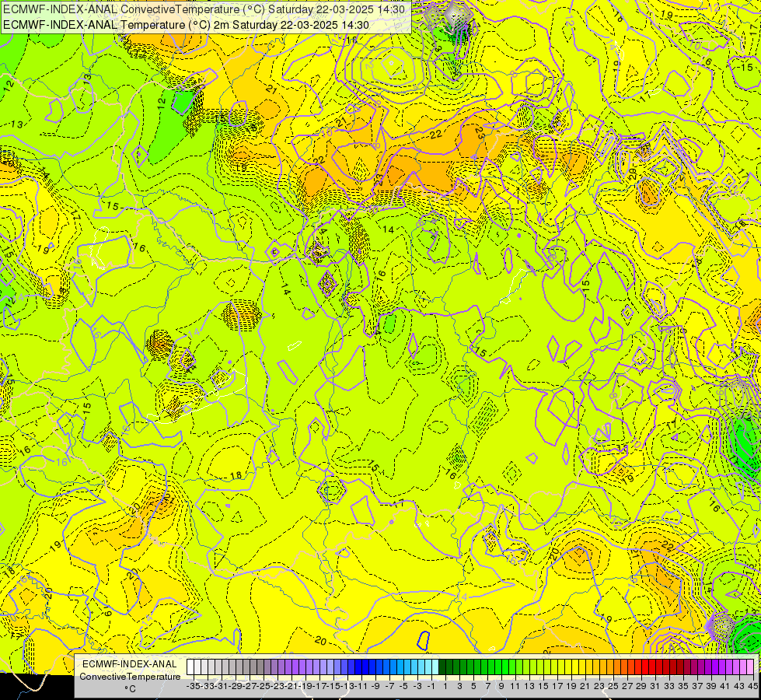The height and width of the screenshot is (700, 761).
Task: Click the '7' legend scale label
Action: pyautogui.click(x=487, y=686)
